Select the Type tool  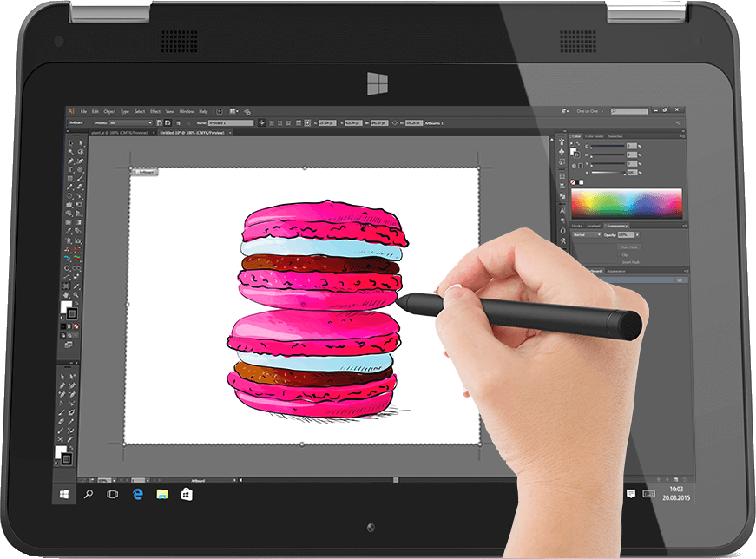pos(70,169)
